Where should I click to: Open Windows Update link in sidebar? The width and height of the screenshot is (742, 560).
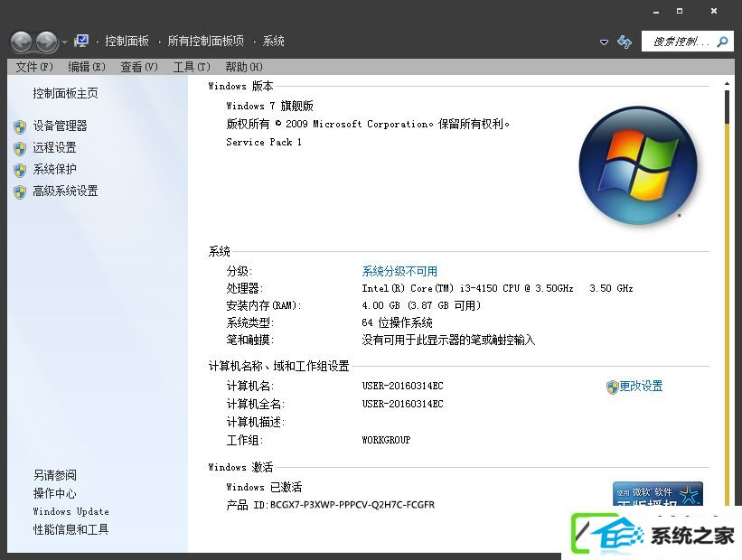tap(71, 512)
